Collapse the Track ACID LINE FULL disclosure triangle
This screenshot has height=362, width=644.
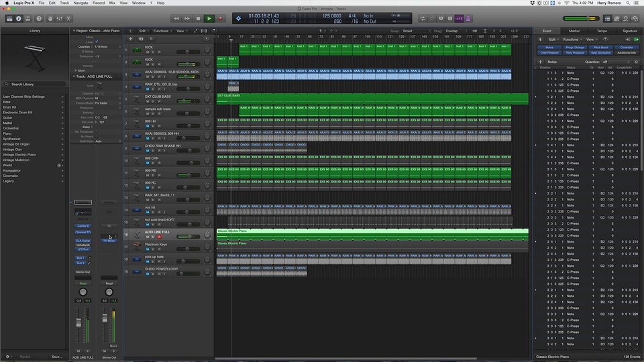tap(74, 76)
